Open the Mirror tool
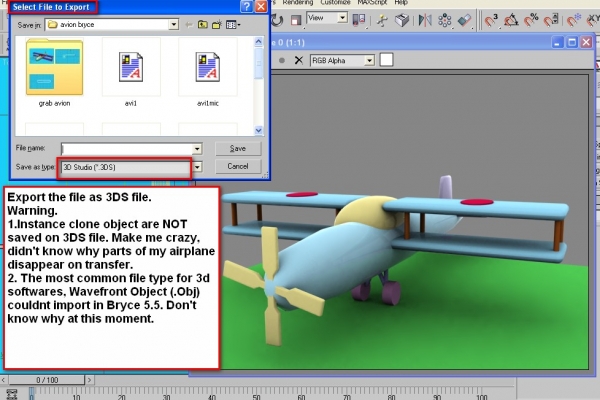The height and width of the screenshot is (400, 600). click(x=425, y=20)
